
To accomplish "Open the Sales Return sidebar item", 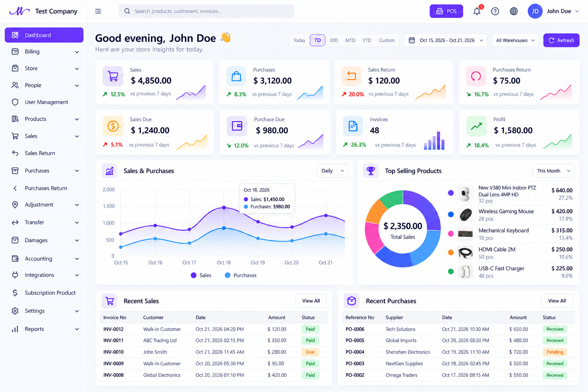I will tap(44, 153).
